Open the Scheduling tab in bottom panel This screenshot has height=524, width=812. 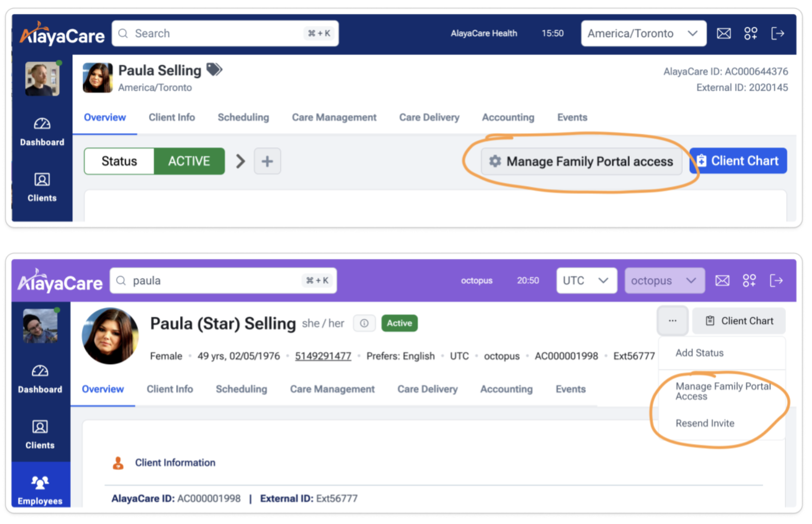pyautogui.click(x=241, y=389)
